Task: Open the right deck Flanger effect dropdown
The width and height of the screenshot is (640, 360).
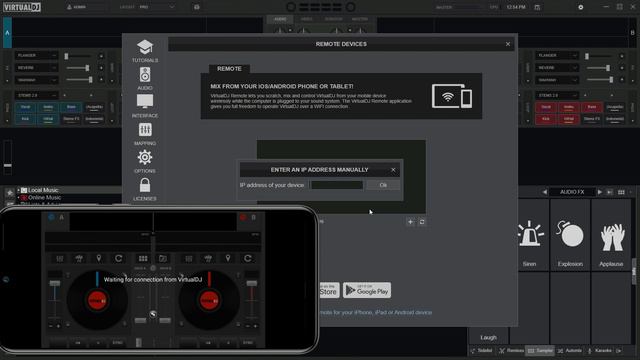Action: (x=557, y=55)
